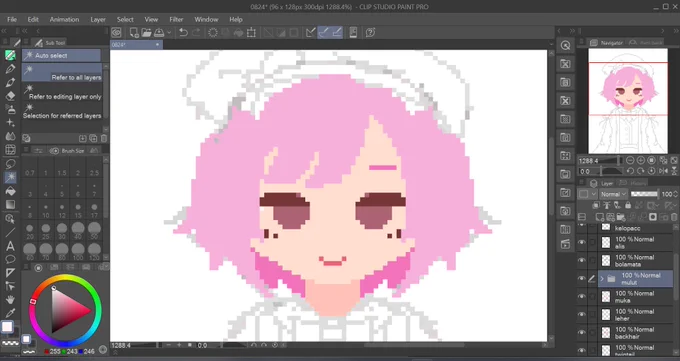Select the Gradient tool

coord(10,204)
